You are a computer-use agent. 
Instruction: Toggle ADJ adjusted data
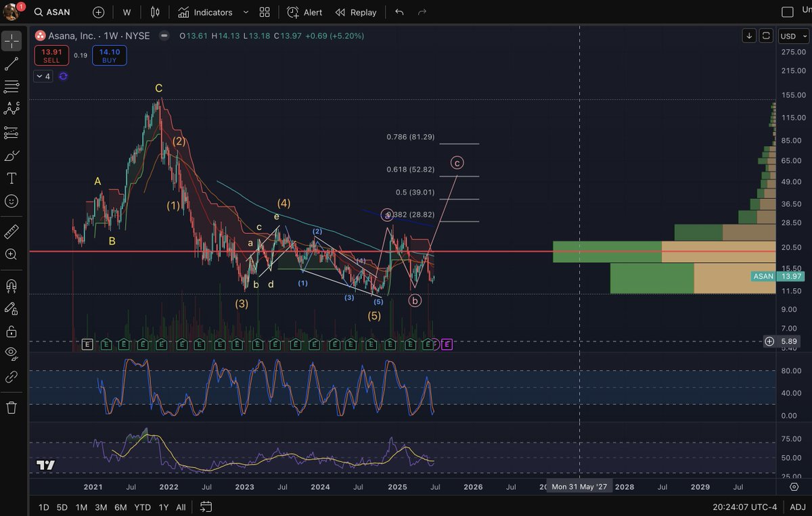pyautogui.click(x=798, y=507)
